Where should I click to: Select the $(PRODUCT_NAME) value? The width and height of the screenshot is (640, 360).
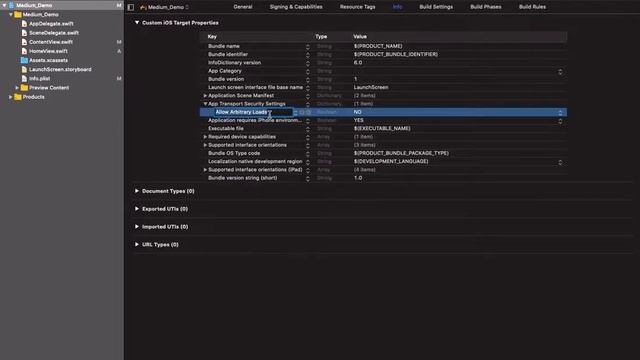tap(378, 46)
